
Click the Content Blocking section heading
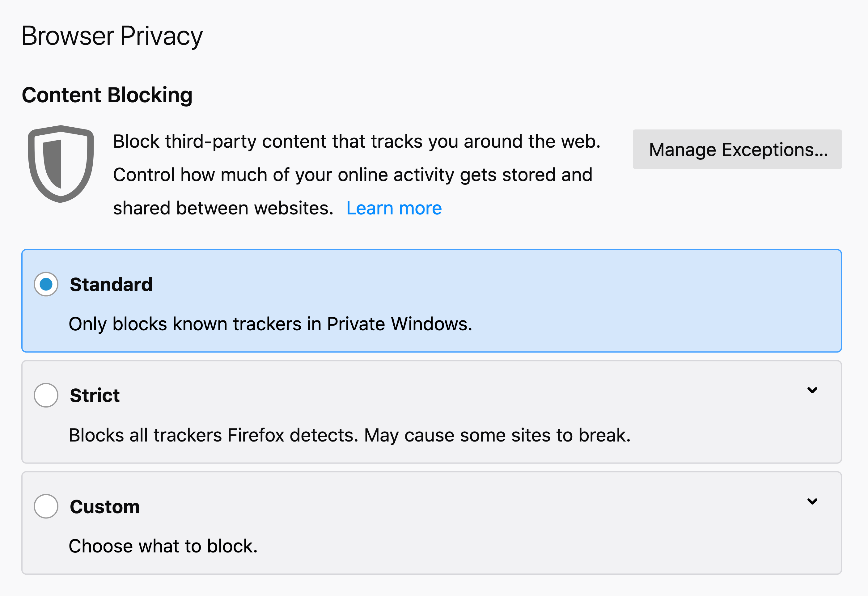pyautogui.click(x=107, y=95)
